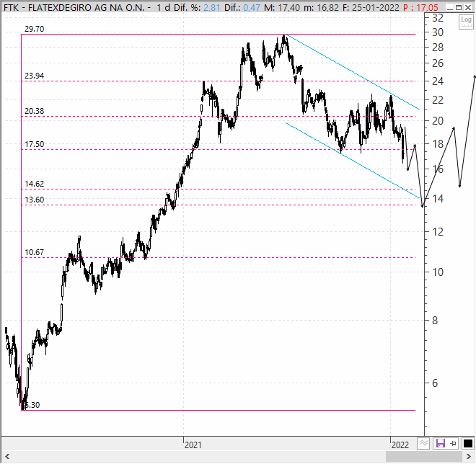Image resolution: width=476 pixels, height=464 pixels.
Task: Maximize the FTK chart window
Action: click(x=459, y=7)
